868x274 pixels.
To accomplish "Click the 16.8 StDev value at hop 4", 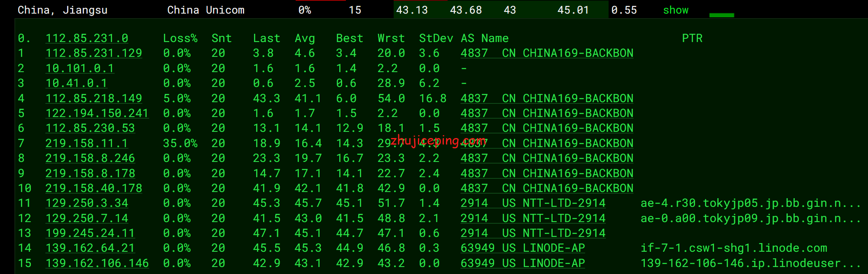I will [x=433, y=98].
